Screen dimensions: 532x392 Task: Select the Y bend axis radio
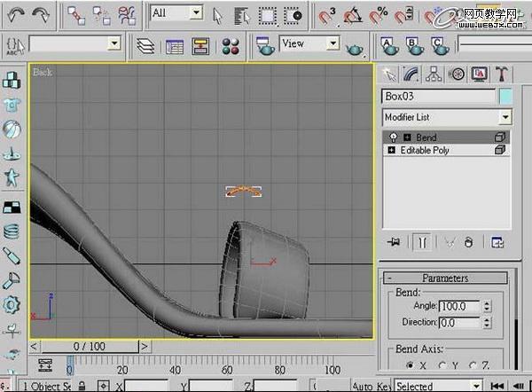tap(442, 365)
